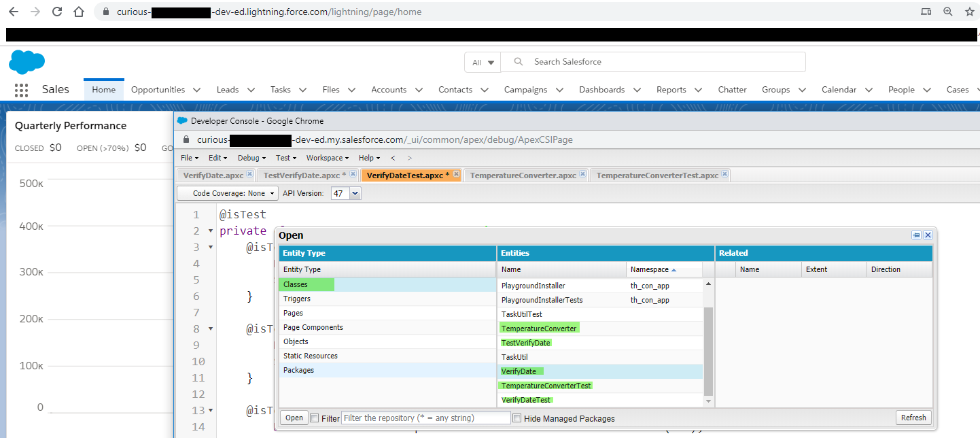Viewport: 980px width, 438px height.
Task: Expand the API Version combo box
Action: [355, 194]
